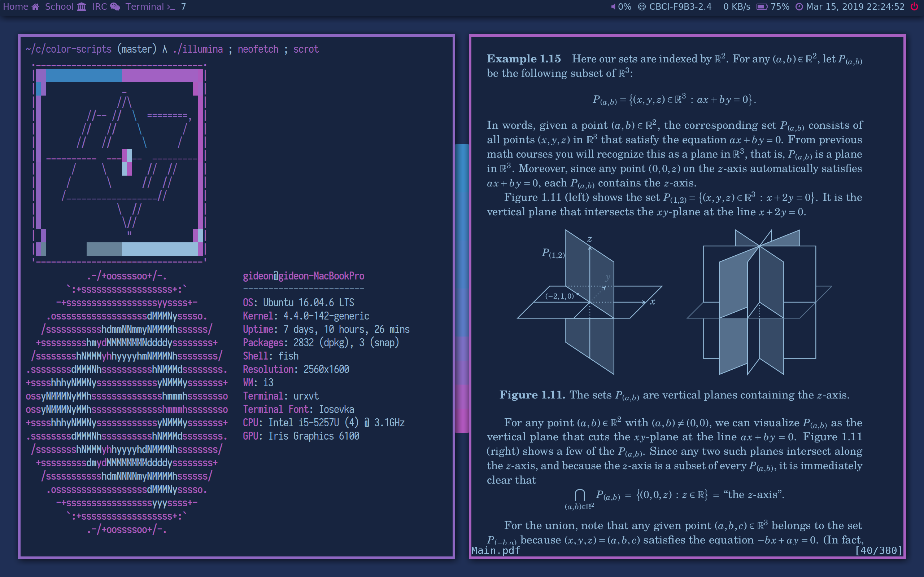Screen dimensions: 924x577
Task: Click the light blue bottom color bar
Action: tap(160, 249)
